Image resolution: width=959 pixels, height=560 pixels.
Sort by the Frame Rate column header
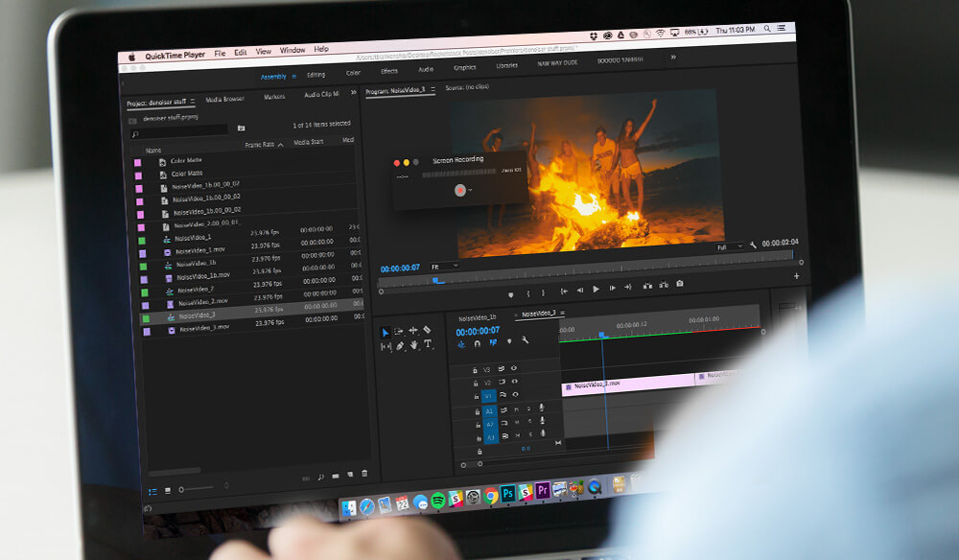(259, 145)
